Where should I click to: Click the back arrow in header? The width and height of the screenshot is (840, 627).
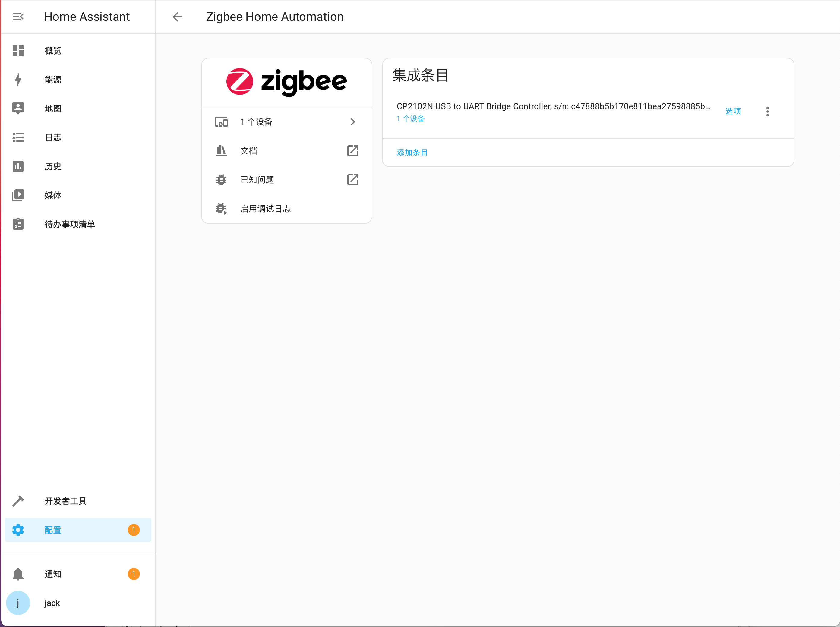pos(177,17)
